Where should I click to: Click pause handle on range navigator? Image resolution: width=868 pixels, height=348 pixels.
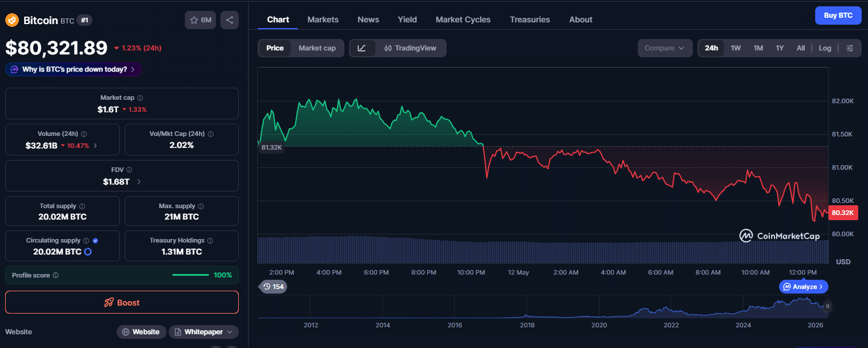point(827,306)
